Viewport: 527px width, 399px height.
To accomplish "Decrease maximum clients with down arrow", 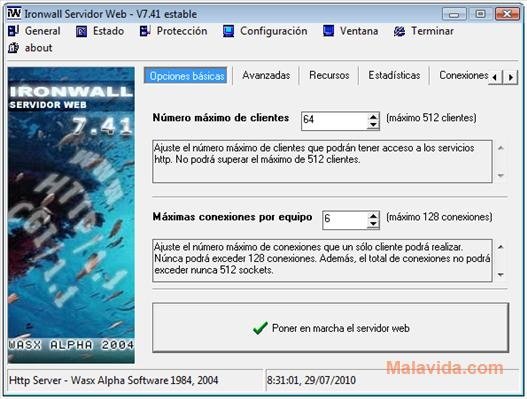I will [x=373, y=125].
